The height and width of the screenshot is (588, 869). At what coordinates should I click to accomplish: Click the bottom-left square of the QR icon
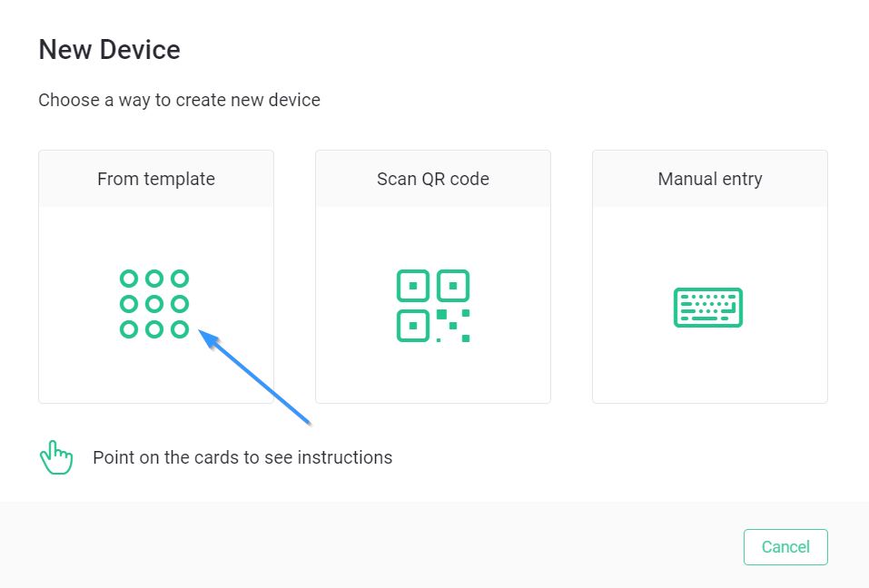413,326
